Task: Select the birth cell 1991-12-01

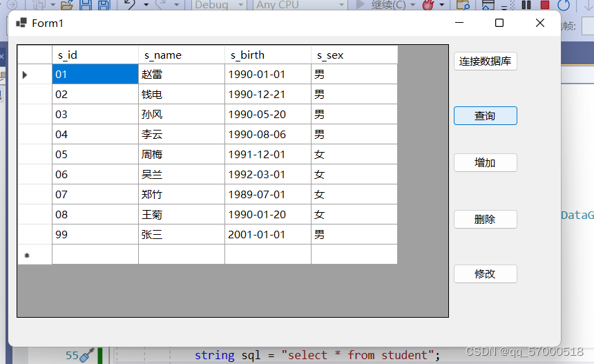Action: 268,155
